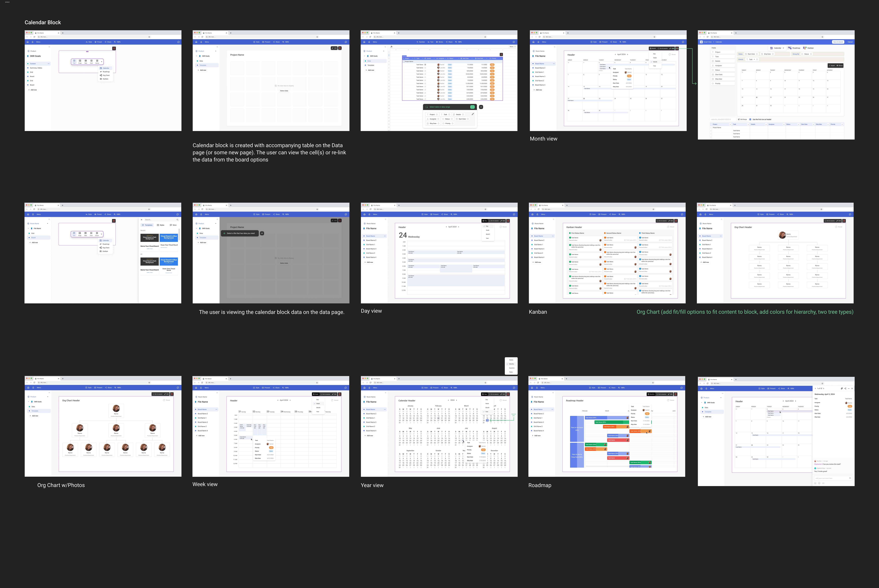Collapse the sidebar in the data range frame
Screen dimensions: 879x588
[385, 47]
